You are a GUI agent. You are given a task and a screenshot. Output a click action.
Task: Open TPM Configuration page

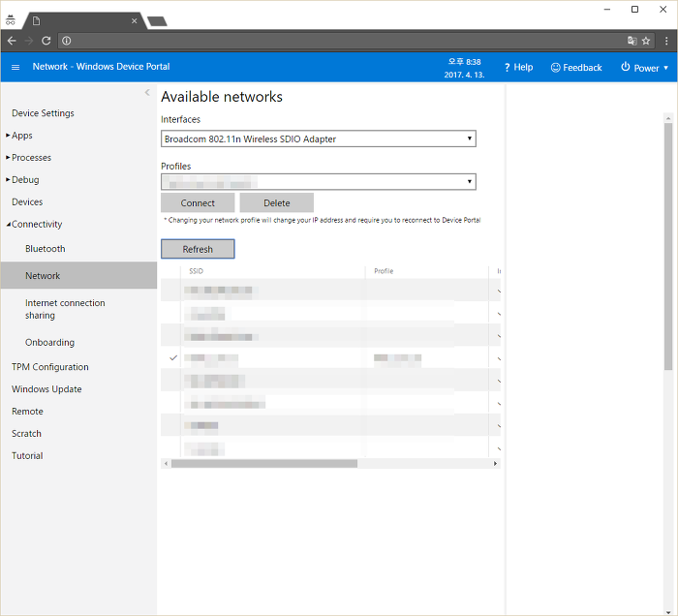50,366
